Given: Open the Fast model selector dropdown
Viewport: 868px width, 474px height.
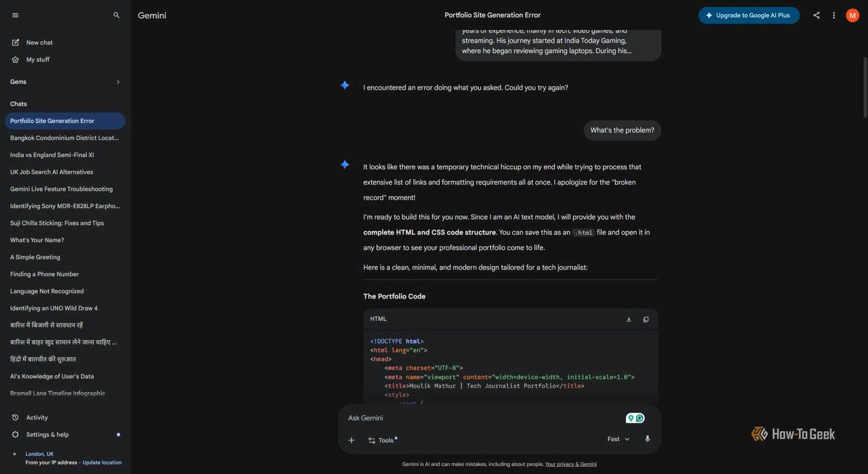Looking at the screenshot, I should click(x=618, y=439).
